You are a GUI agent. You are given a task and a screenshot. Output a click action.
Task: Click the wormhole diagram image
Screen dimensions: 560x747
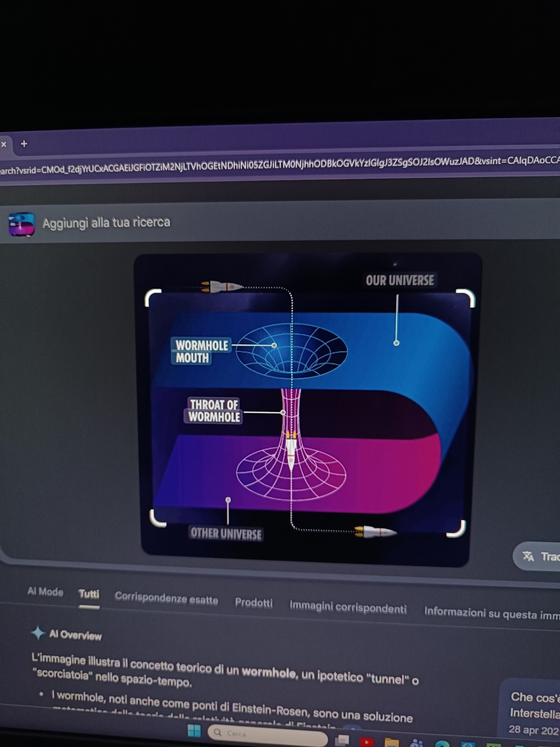click(x=307, y=410)
